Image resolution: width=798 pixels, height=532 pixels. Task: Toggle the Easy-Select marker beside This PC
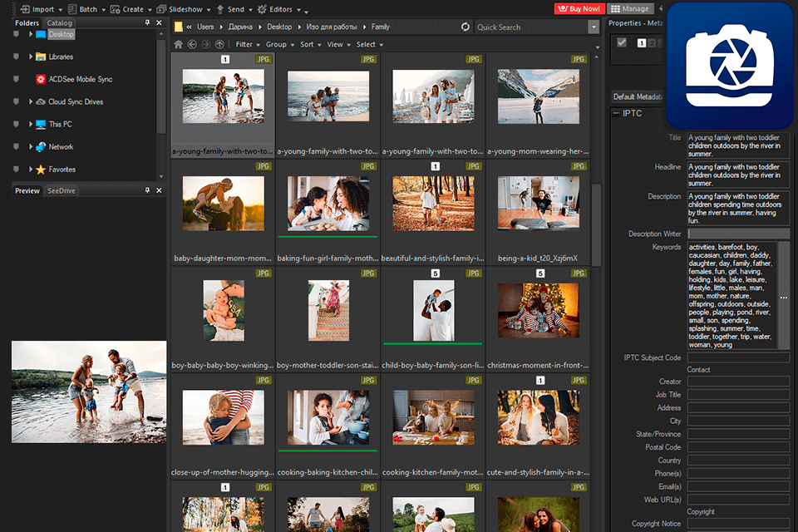(x=16, y=124)
